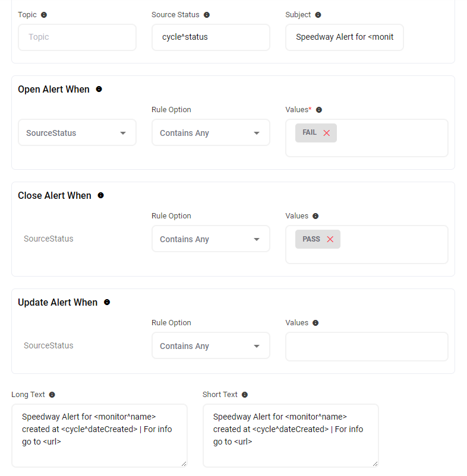This screenshot has height=476, width=467.
Task: Click the info icon beside Topic label
Action: point(44,15)
